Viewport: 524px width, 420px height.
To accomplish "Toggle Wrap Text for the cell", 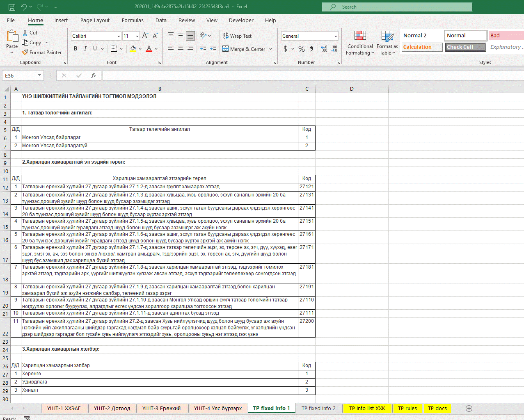I will click(237, 36).
